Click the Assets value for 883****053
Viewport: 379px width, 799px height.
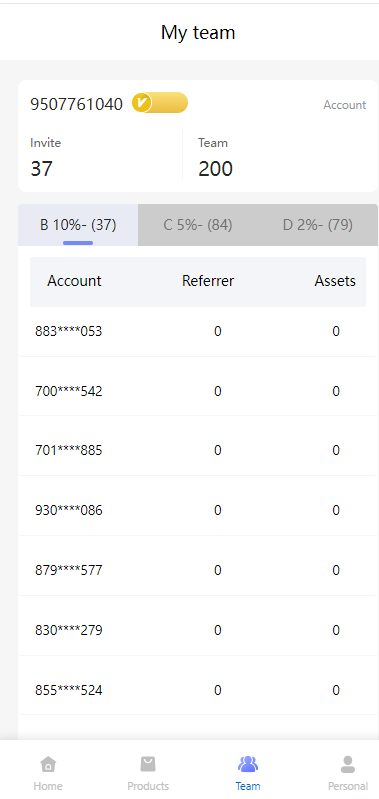336,331
